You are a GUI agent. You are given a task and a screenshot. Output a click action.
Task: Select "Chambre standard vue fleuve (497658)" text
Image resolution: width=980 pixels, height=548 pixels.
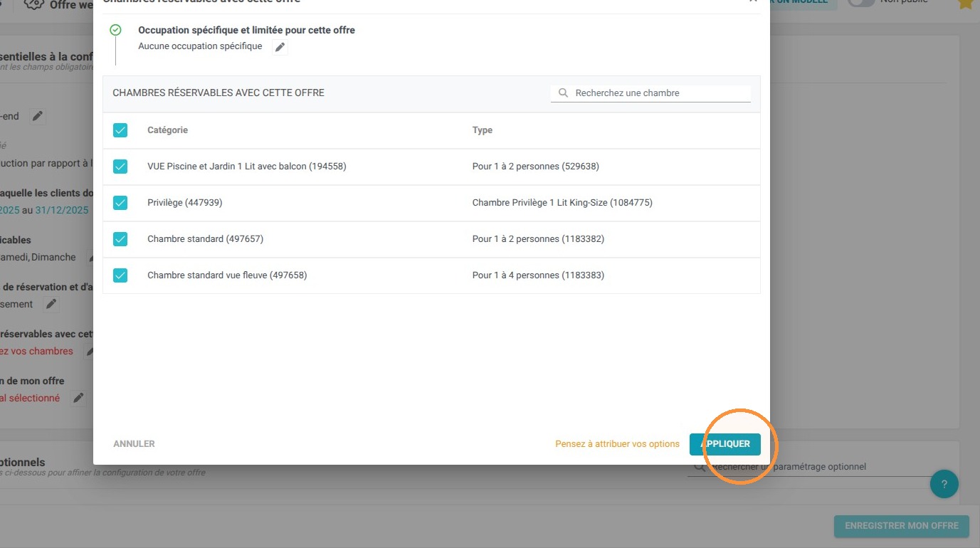(227, 275)
